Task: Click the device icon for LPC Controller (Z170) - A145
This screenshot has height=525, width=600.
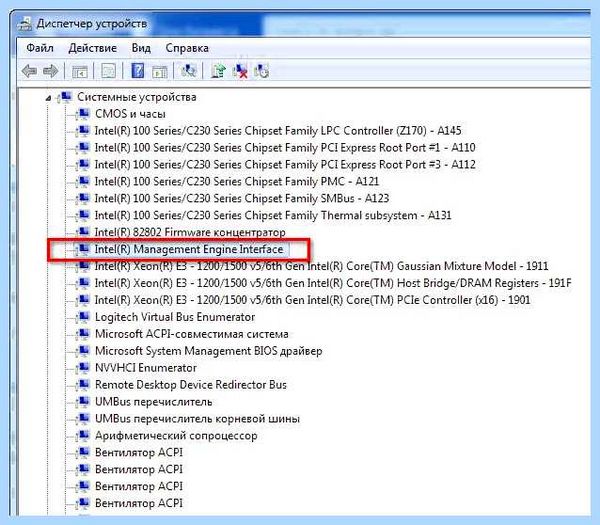Action: click(x=83, y=130)
